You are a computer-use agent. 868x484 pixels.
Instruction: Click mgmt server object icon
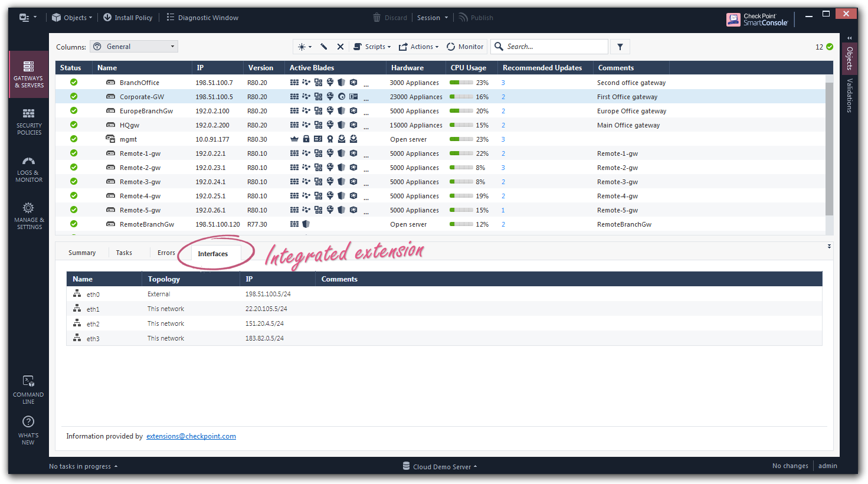110,139
